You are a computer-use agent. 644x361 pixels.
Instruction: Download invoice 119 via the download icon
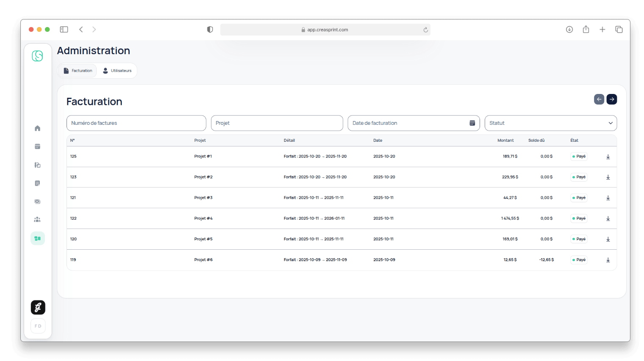click(x=608, y=260)
